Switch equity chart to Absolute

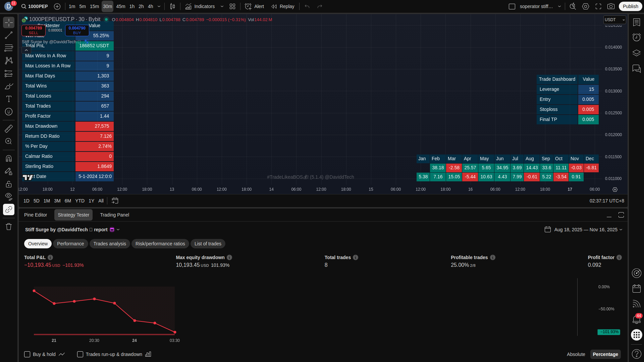click(x=576, y=354)
